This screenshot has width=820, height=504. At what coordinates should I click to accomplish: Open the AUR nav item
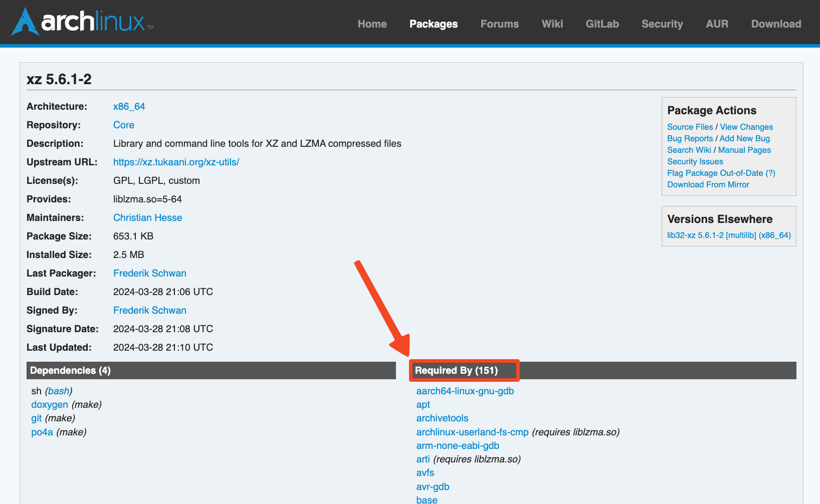tap(717, 24)
